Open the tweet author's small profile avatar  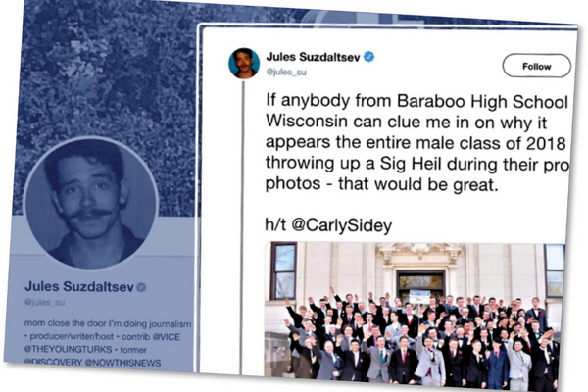tap(244, 64)
